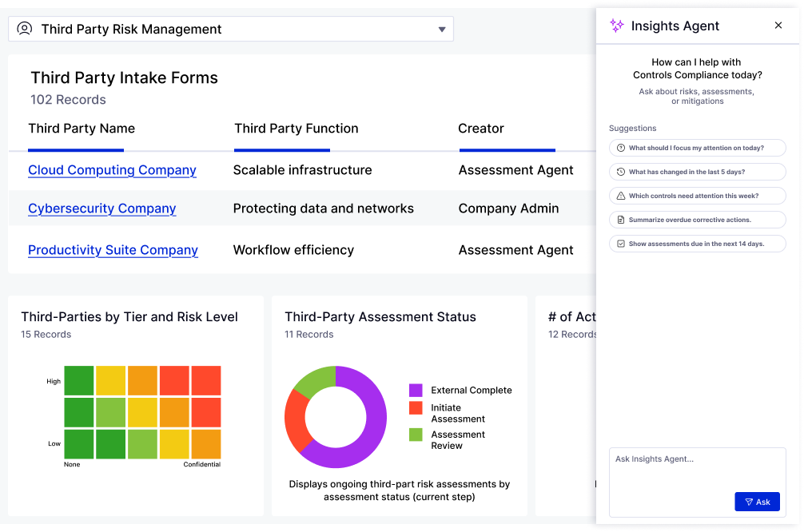Click the history clock icon beside last 5 days suggestion
804x532 pixels.
tap(620, 172)
